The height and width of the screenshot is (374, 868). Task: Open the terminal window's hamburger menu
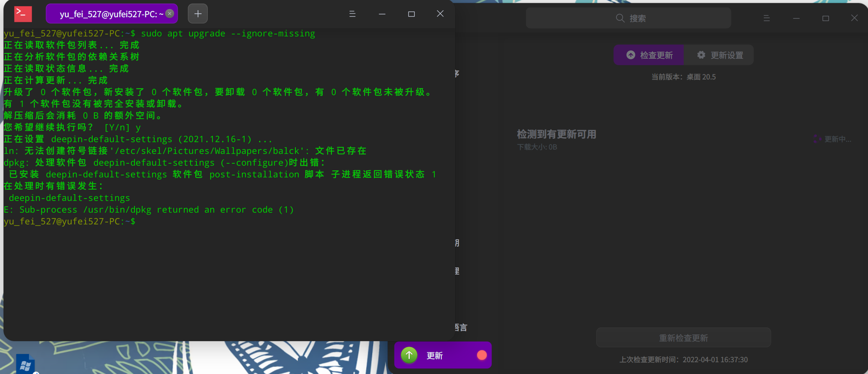(352, 14)
